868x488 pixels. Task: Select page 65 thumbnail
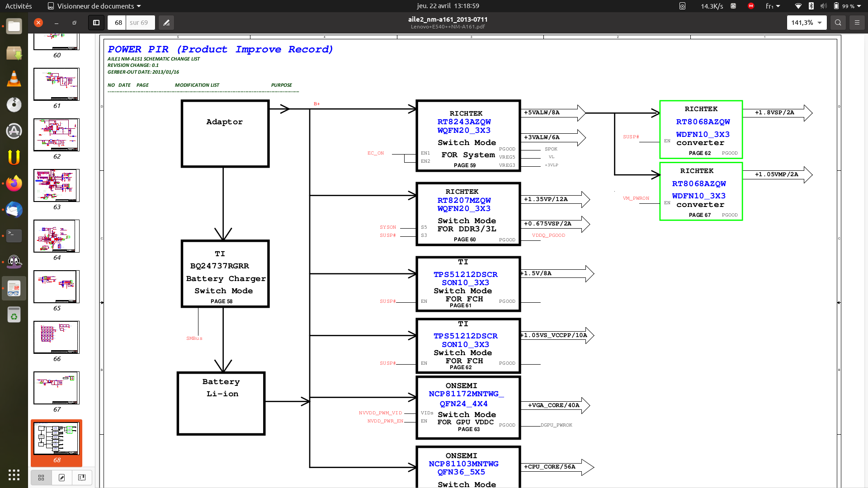click(57, 286)
